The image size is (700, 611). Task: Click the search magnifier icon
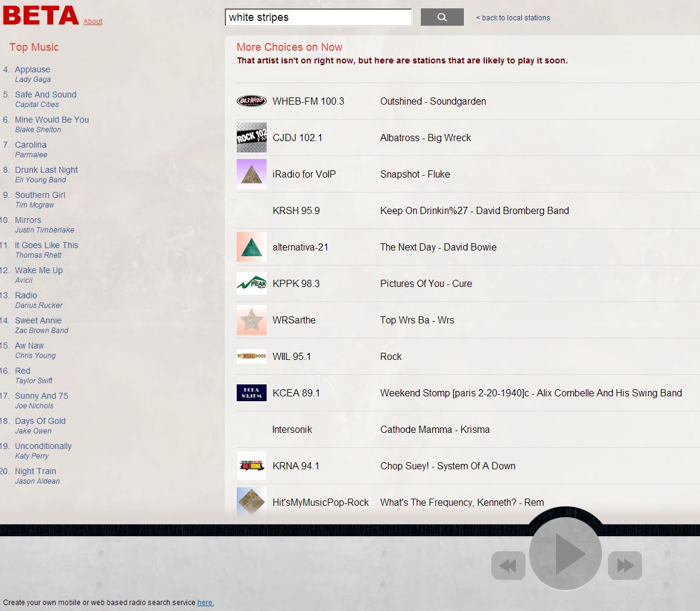click(x=442, y=17)
